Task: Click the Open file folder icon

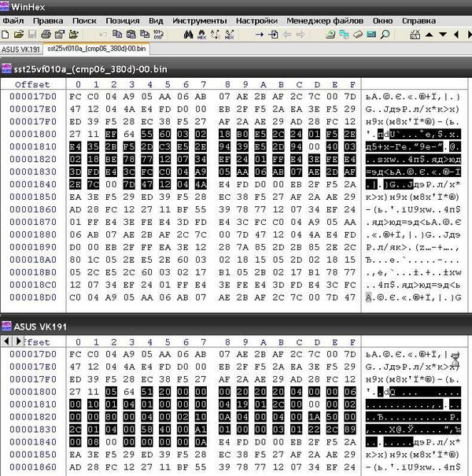Action: [18, 35]
